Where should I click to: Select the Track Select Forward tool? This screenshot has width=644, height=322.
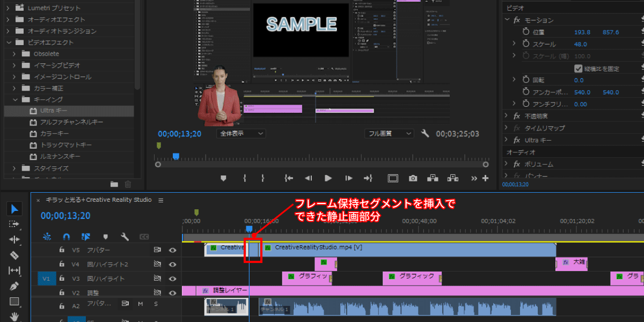(14, 224)
